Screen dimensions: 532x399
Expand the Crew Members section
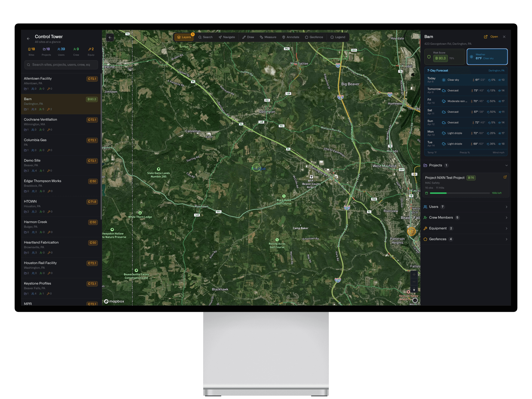pyautogui.click(x=466, y=218)
